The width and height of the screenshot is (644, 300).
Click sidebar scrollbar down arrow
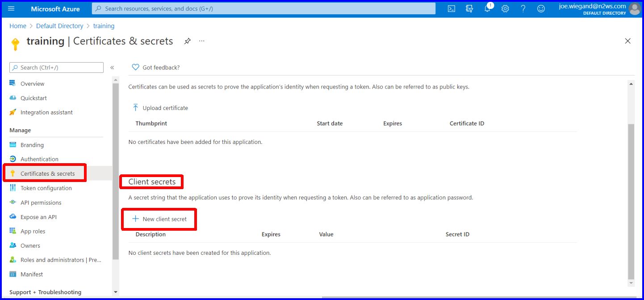click(116, 292)
